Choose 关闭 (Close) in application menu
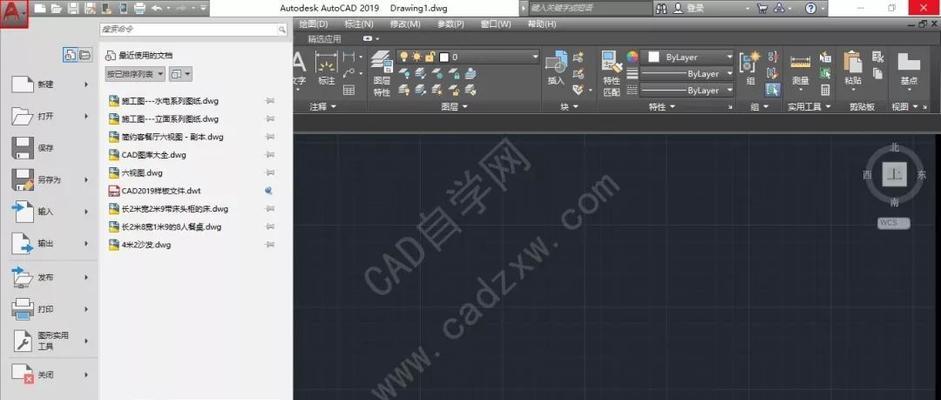This screenshot has width=941, height=400. (x=50, y=374)
